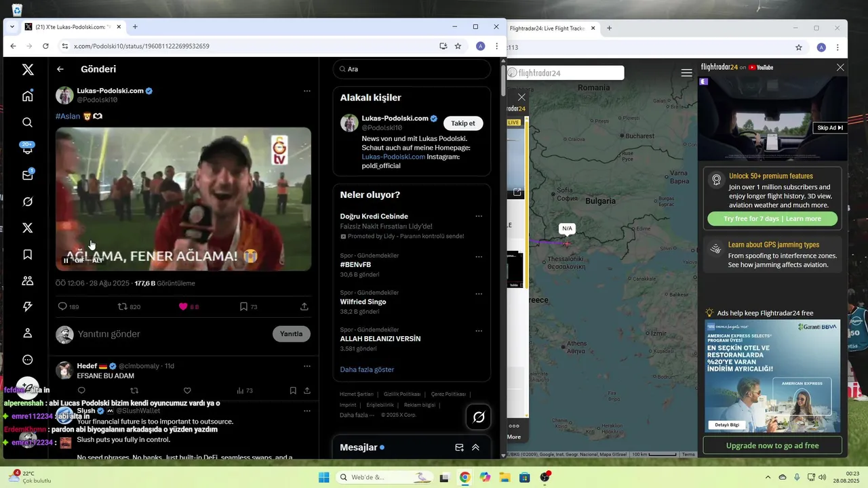Open new tab in X Chrome window
Viewport: 868px width, 488px height.
tap(135, 27)
